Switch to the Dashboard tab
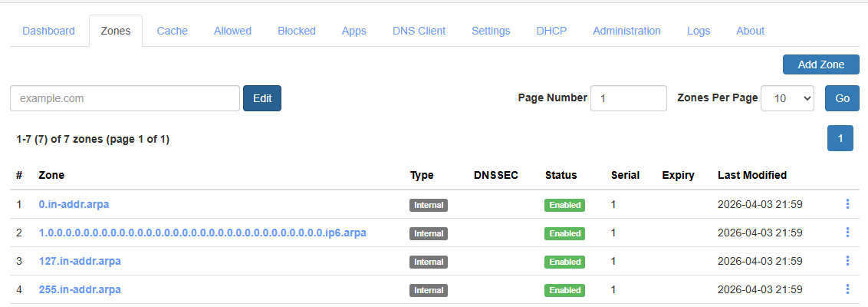This screenshot has width=868, height=307. tap(48, 31)
